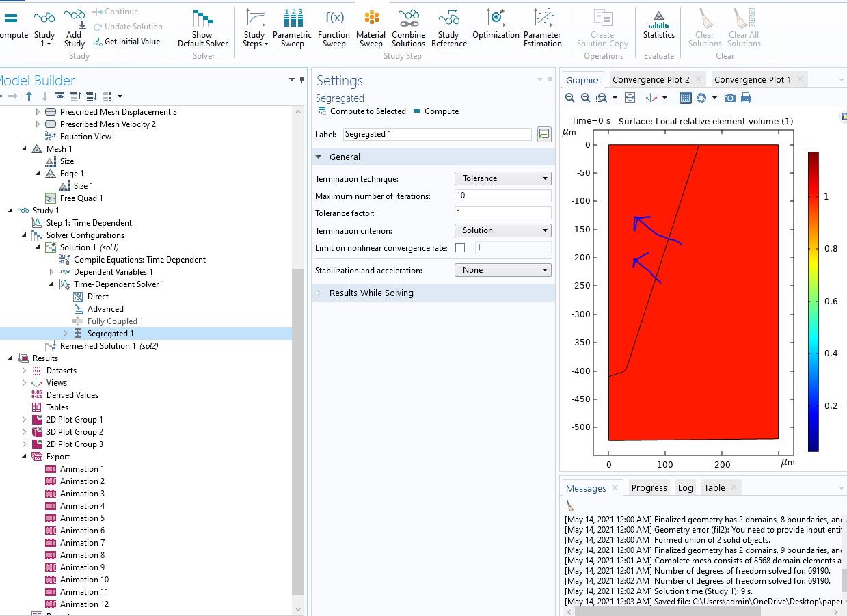The height and width of the screenshot is (616, 847).
Task: Open the Parametric Sweep tool
Action: [292, 29]
